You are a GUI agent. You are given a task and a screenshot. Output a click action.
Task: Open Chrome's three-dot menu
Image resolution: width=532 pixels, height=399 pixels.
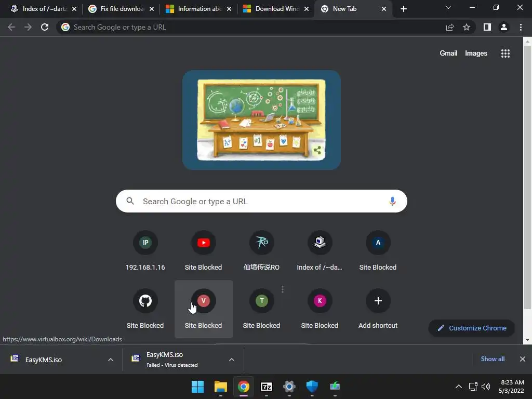(x=521, y=27)
